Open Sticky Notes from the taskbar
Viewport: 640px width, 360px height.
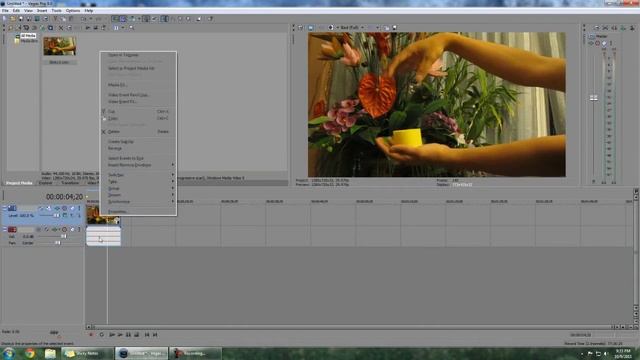(x=87, y=353)
